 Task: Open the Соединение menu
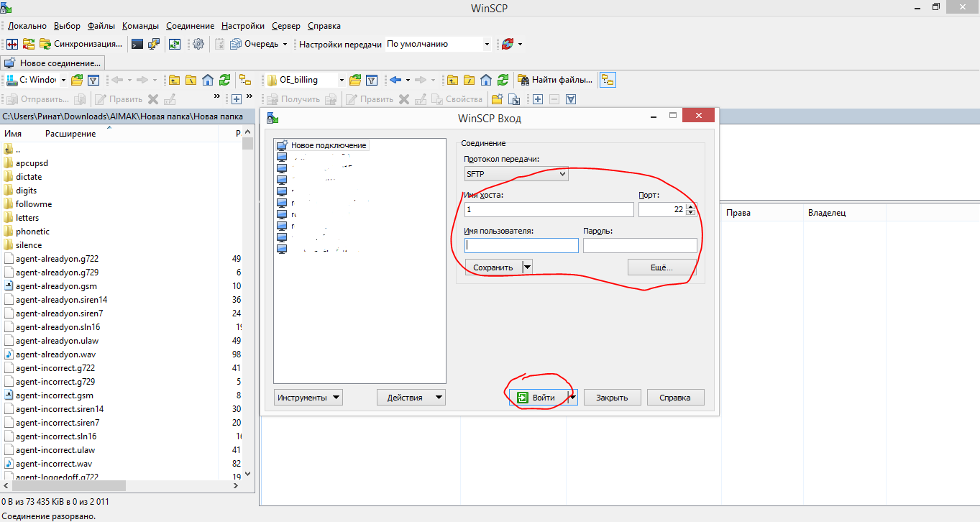tap(190, 26)
